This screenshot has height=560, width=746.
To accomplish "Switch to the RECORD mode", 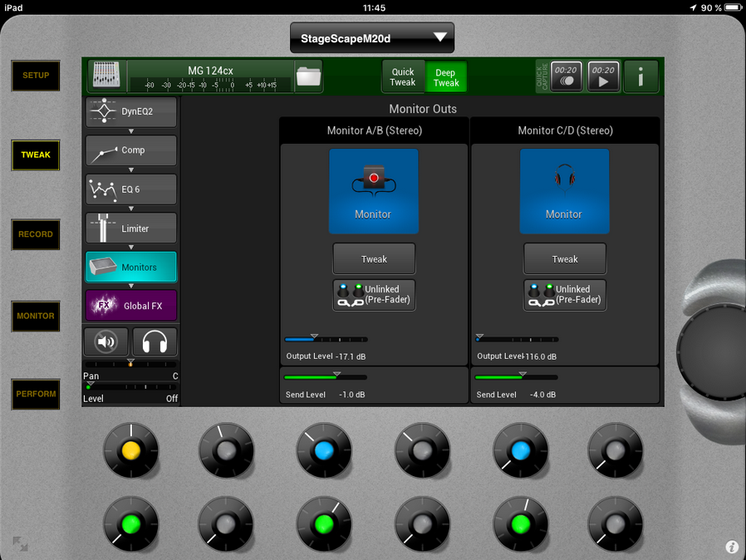I will coord(36,234).
